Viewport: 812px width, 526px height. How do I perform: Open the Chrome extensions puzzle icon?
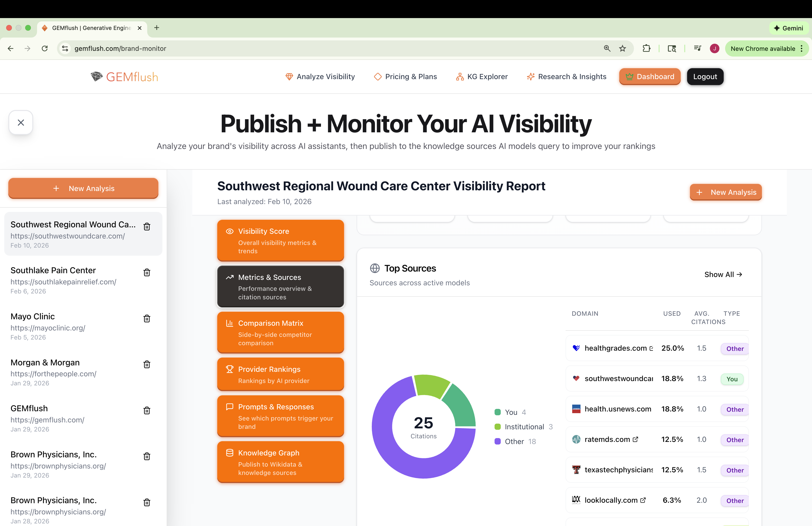pyautogui.click(x=646, y=48)
